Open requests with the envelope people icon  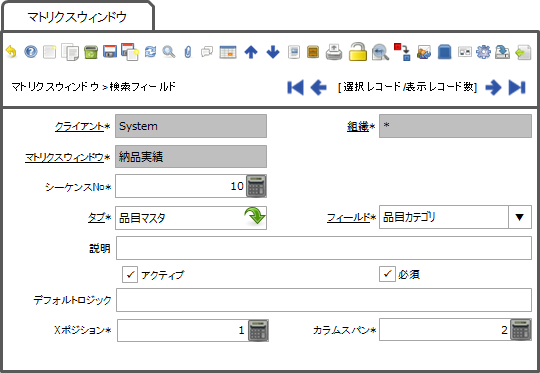(424, 52)
